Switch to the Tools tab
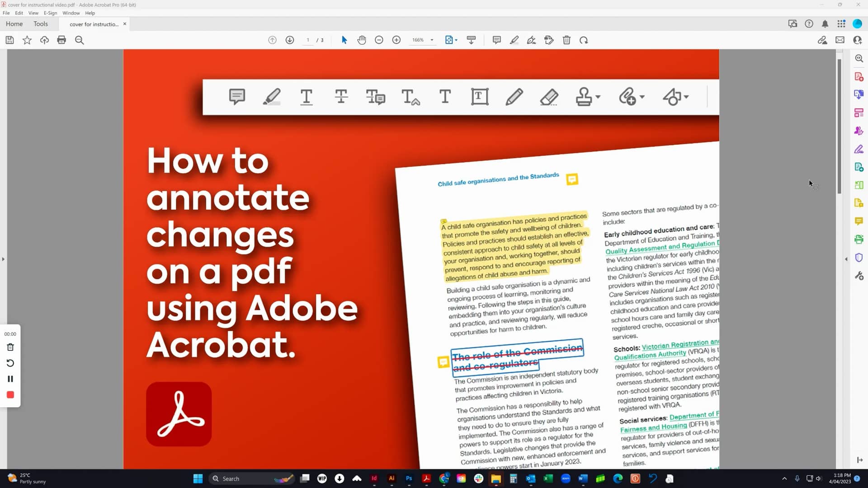 click(x=41, y=24)
